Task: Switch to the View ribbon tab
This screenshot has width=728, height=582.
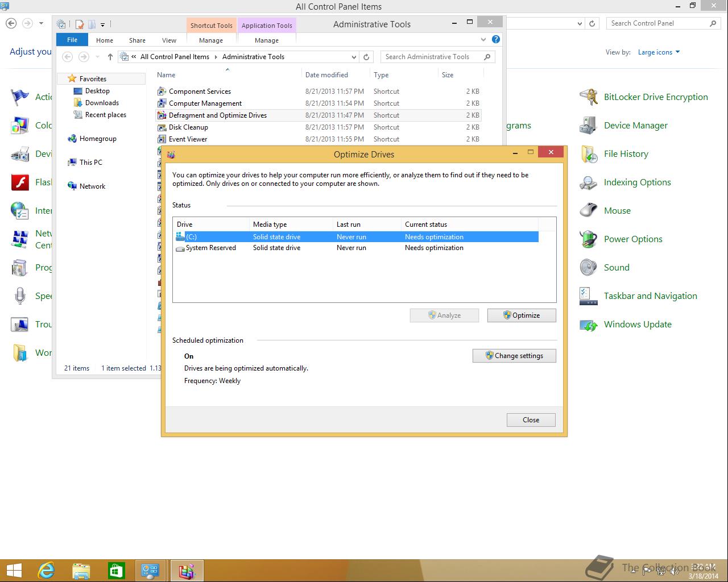Action: (169, 40)
